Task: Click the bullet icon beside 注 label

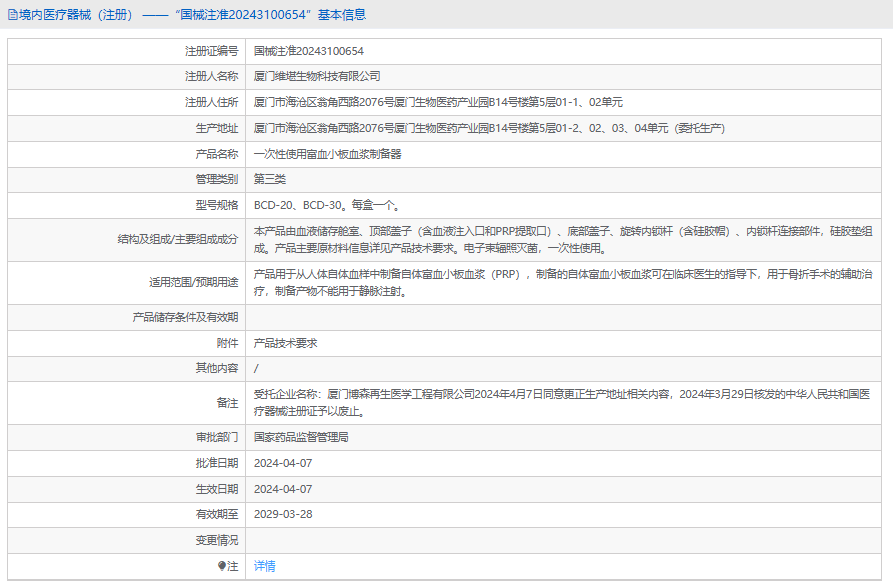Action: pos(222,567)
